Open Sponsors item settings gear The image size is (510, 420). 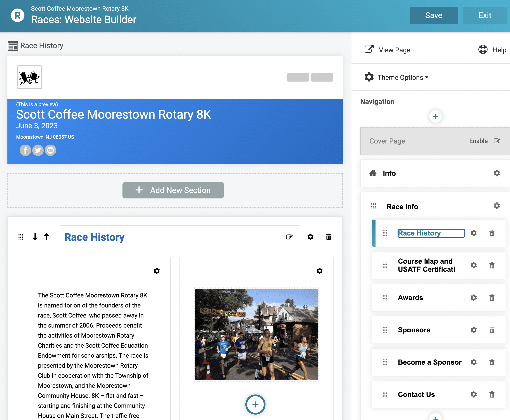[474, 330]
